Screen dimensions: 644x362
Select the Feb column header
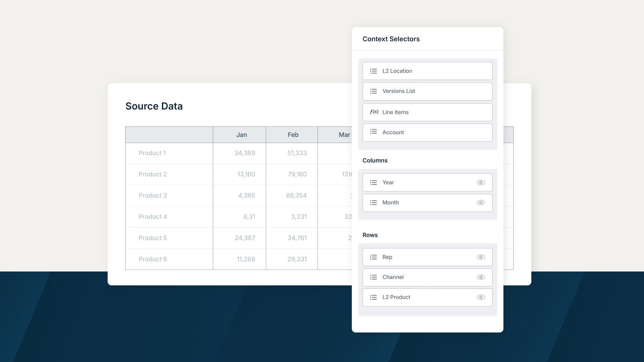[293, 135]
